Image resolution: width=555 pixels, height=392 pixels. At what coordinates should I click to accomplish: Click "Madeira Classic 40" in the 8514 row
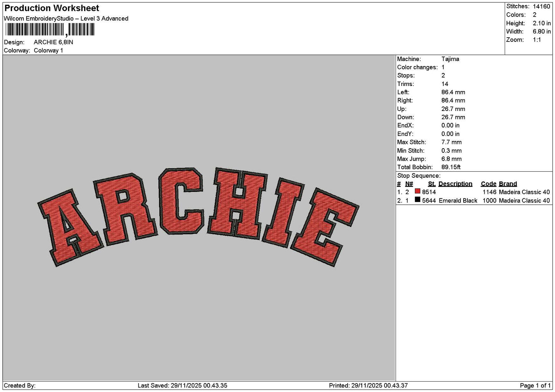[524, 192]
